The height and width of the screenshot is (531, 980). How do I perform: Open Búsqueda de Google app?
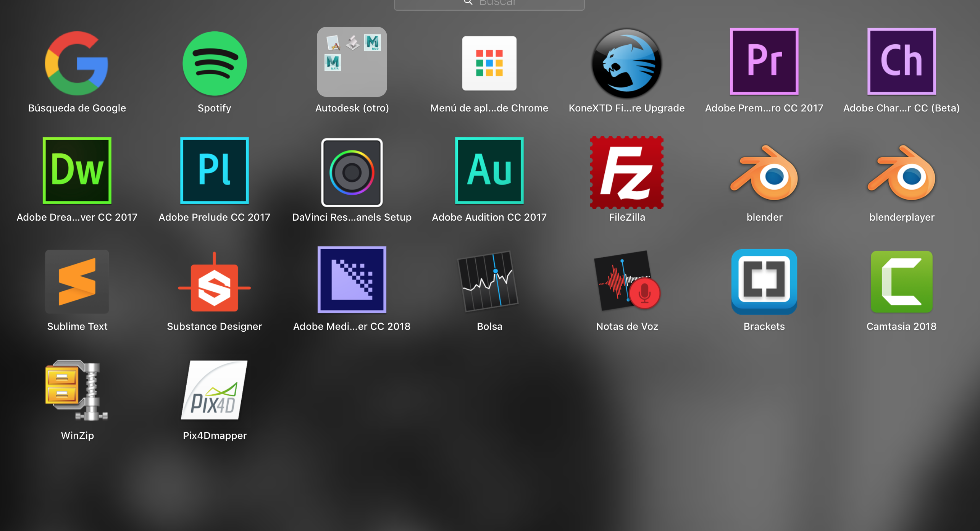pos(77,63)
